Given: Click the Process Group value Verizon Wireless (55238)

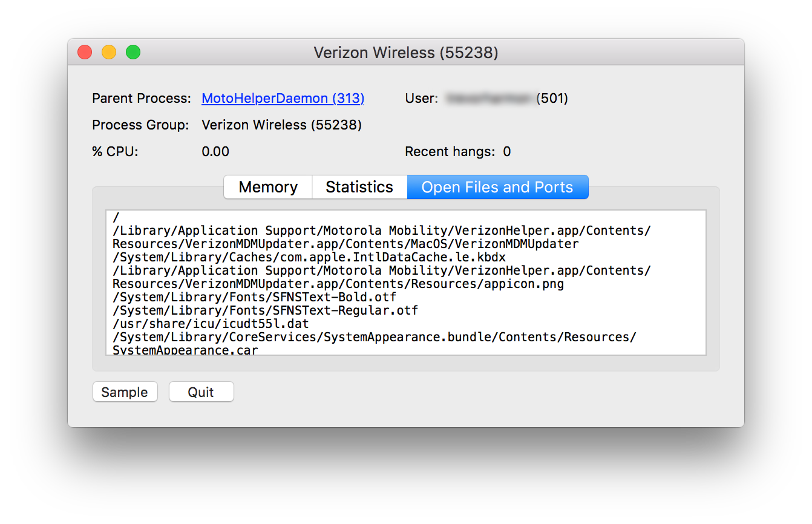Looking at the screenshot, I should point(281,125).
